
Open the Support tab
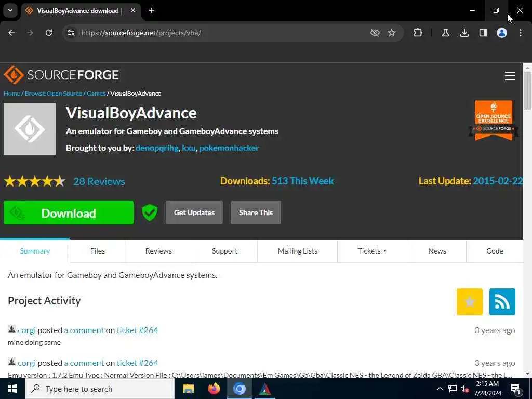(x=224, y=251)
